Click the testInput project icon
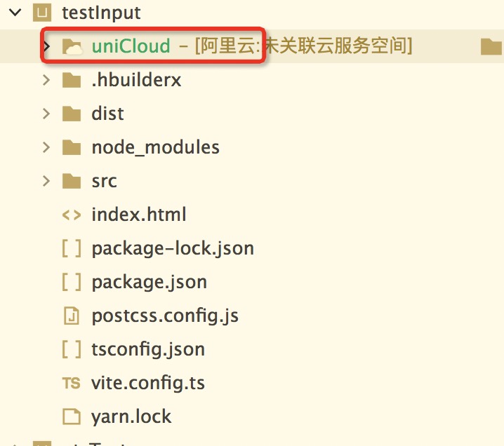Screen dimensions: 504x446 coord(43,12)
